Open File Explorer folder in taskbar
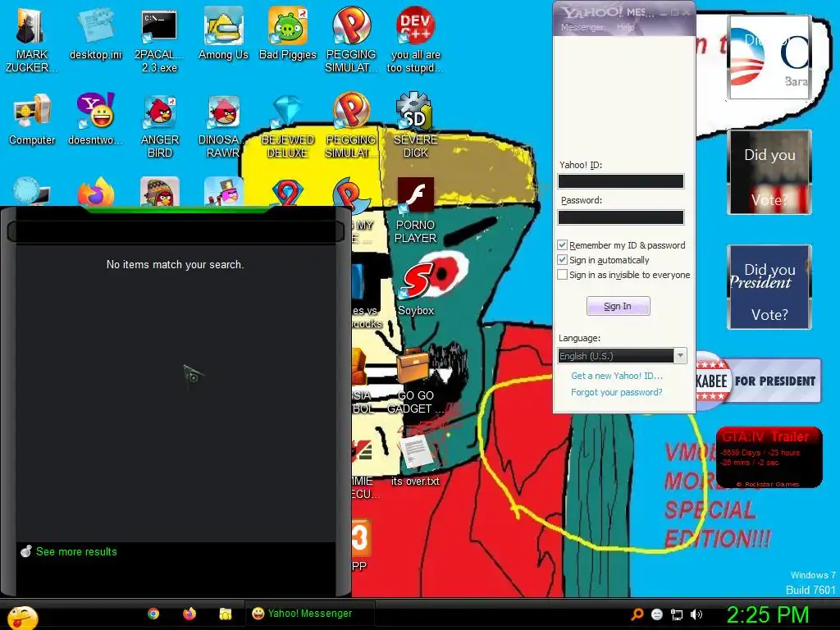 pyautogui.click(x=226, y=614)
